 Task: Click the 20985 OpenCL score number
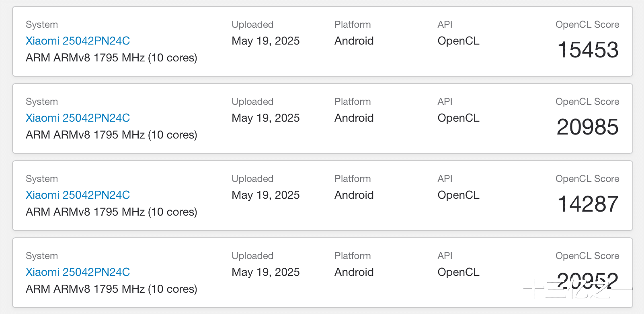587,127
